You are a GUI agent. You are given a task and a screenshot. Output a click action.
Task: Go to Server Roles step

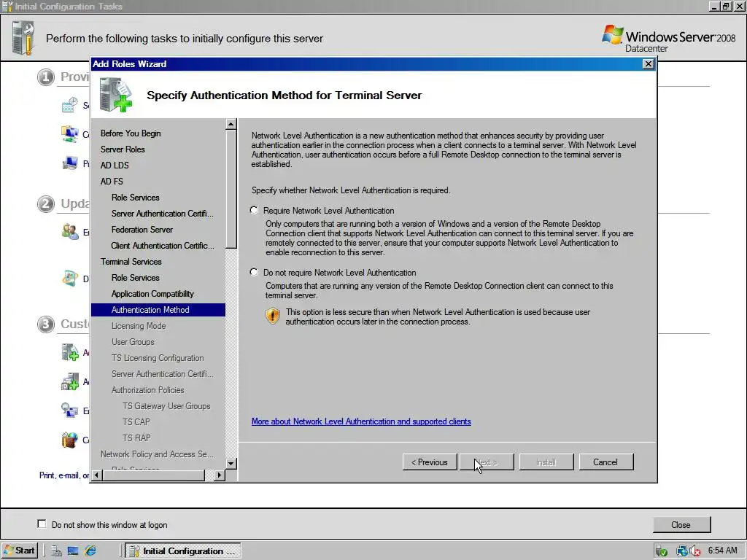(x=123, y=149)
